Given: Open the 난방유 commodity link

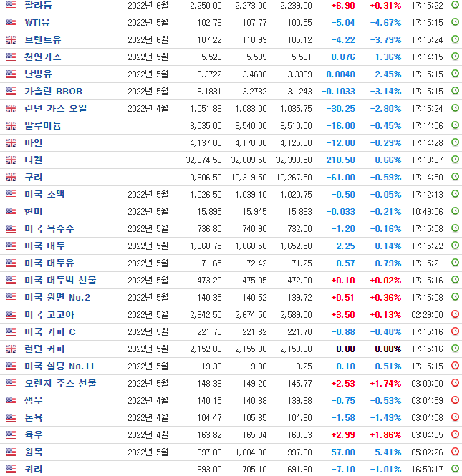Looking at the screenshot, I should point(38,74).
